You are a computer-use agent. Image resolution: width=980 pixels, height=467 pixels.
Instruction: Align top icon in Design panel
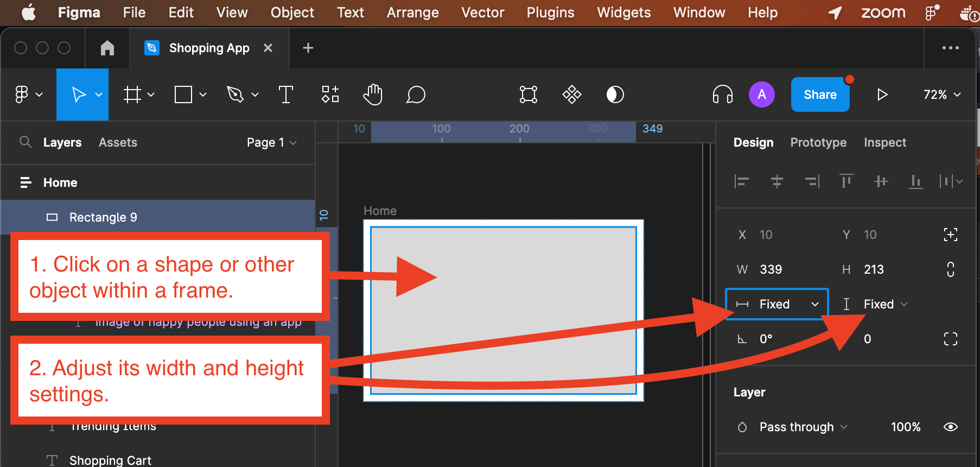(x=846, y=181)
